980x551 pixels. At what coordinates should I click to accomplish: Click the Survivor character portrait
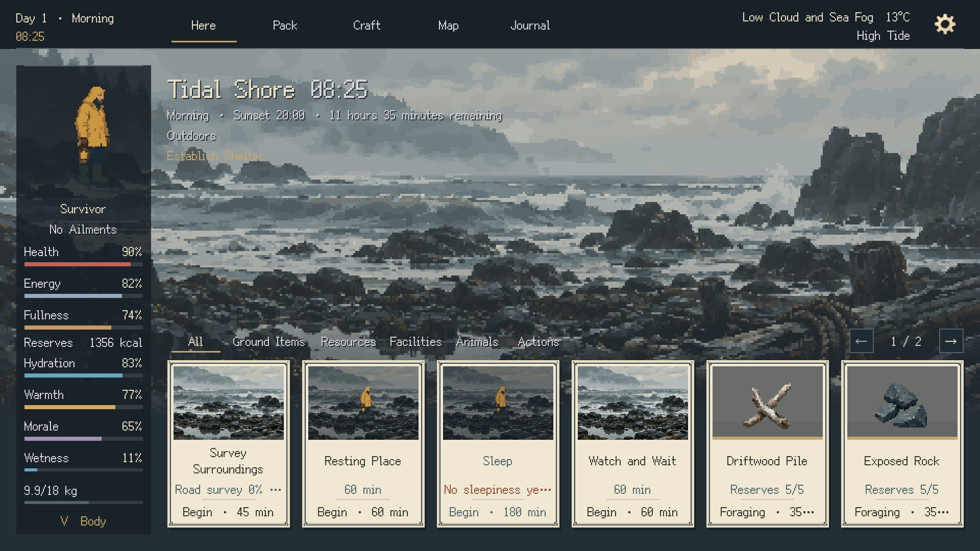(x=93, y=134)
